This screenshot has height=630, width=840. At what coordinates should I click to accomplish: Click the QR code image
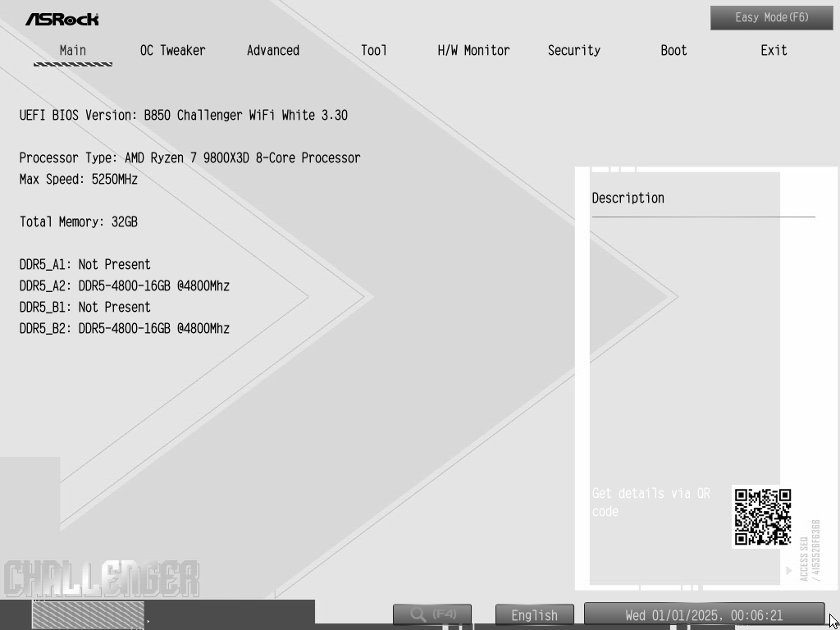coord(762,517)
